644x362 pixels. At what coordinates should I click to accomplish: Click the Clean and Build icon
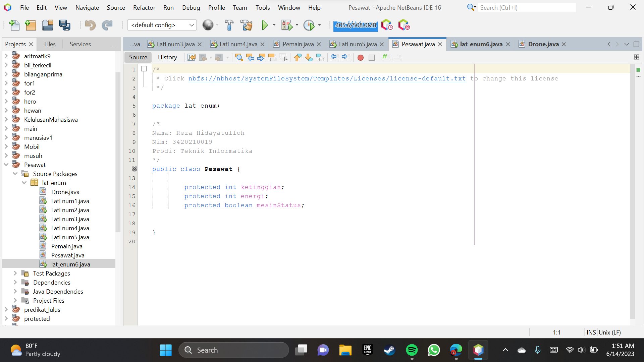247,25
